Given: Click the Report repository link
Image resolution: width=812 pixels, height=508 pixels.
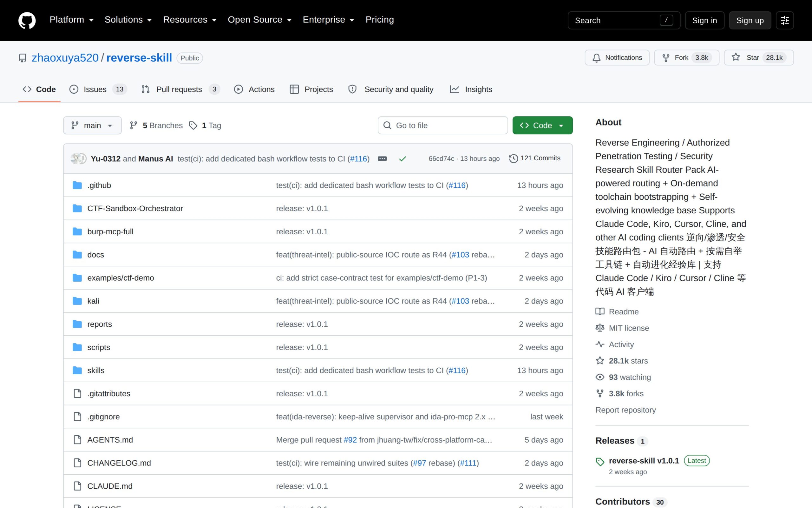Looking at the screenshot, I should (625, 410).
